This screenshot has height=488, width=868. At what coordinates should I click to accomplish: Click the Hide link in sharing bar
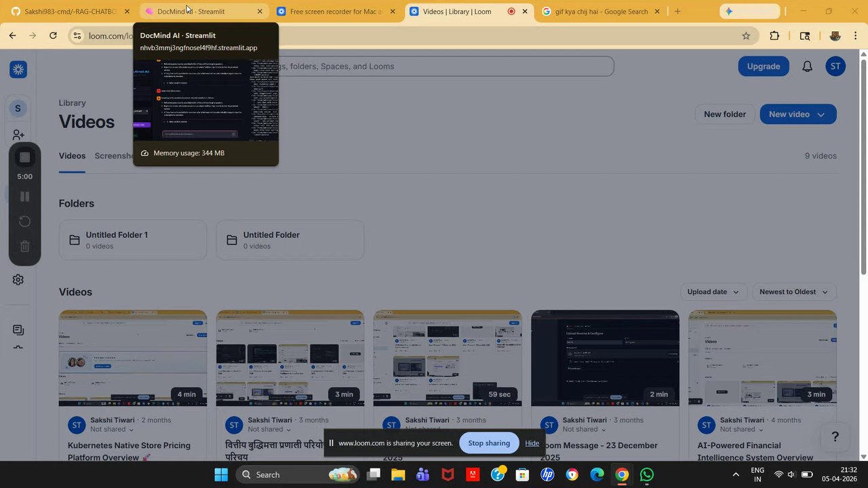532,443
